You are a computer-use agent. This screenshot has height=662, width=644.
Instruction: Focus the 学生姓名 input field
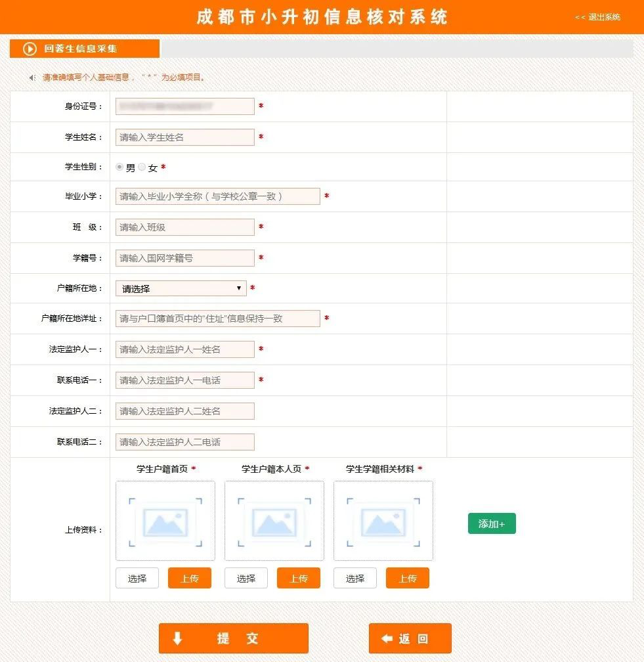185,137
